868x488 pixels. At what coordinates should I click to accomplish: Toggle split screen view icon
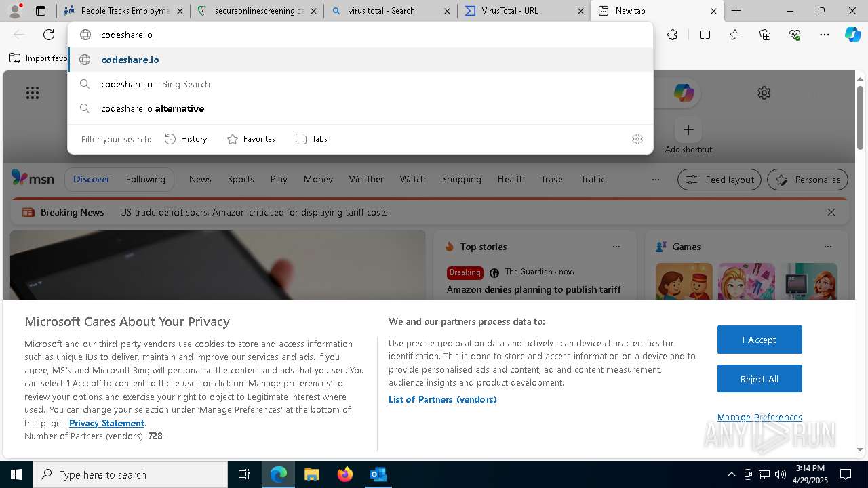click(705, 35)
